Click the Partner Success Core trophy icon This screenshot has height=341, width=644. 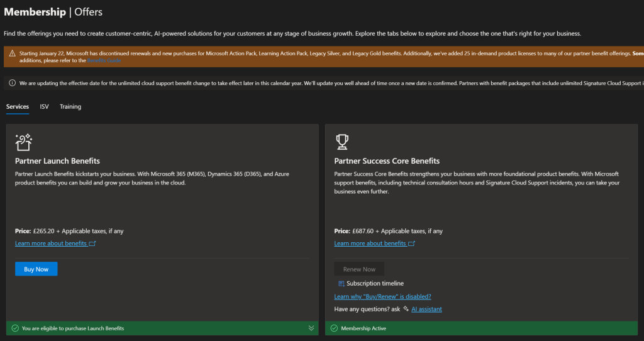pos(341,142)
